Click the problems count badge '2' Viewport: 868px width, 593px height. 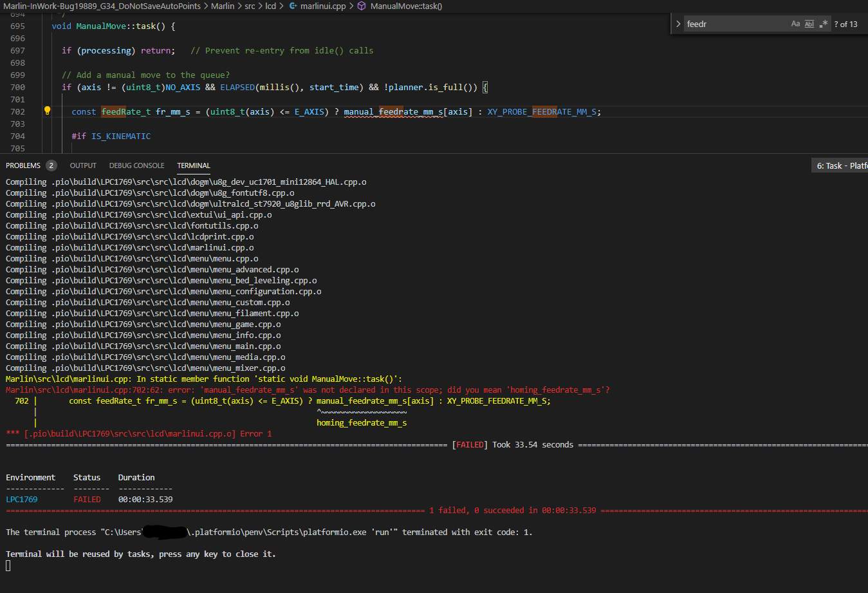coord(51,165)
